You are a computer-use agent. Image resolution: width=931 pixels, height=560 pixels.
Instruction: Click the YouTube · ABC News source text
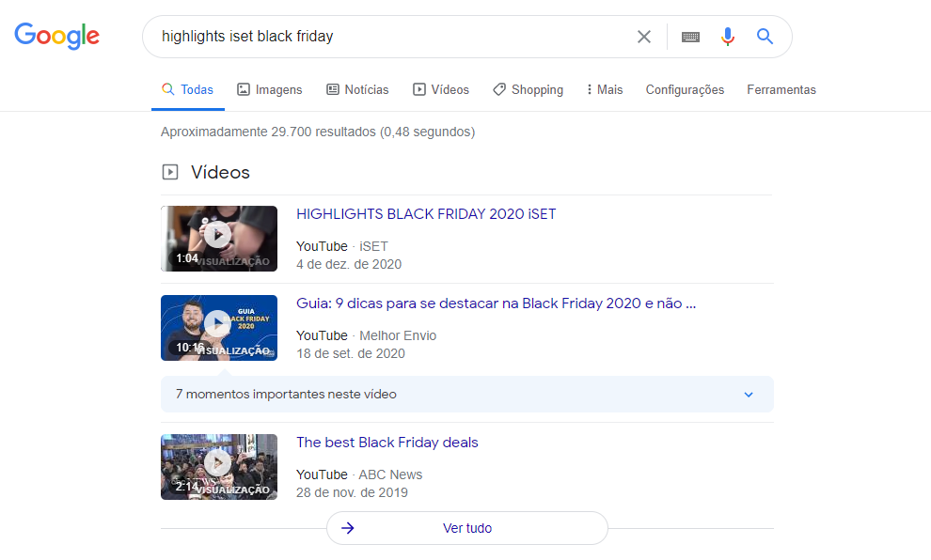pos(359,474)
